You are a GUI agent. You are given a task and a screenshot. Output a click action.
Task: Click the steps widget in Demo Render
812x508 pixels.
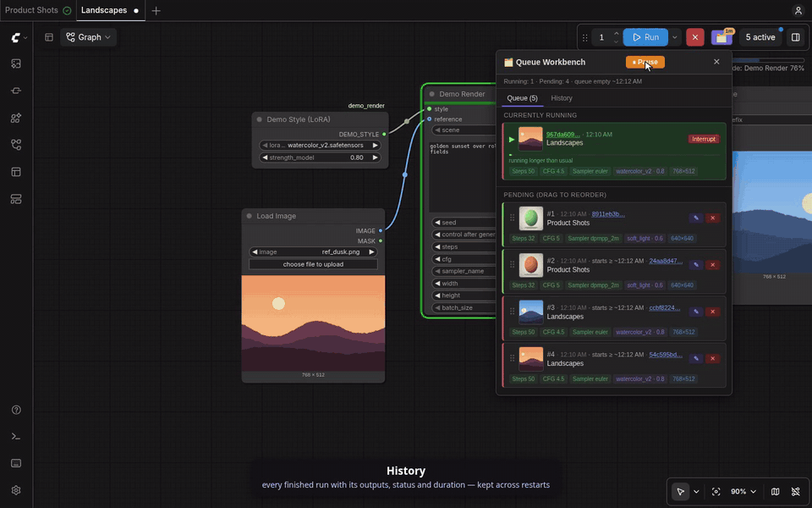point(464,246)
